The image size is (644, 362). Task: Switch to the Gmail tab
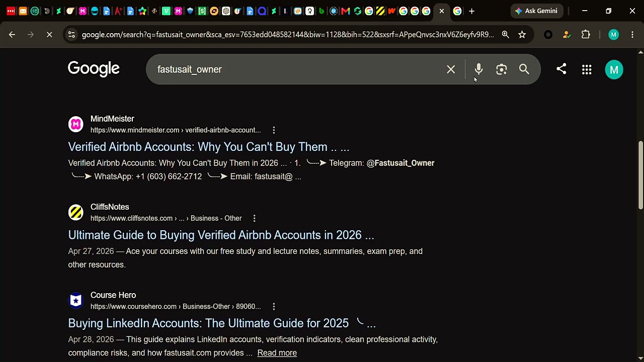[345, 11]
